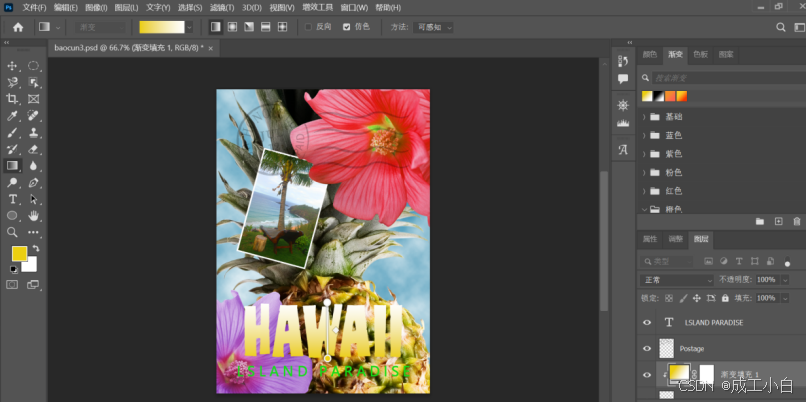Select the Brush tool
This screenshot has height=402, width=807.
pos(12,132)
